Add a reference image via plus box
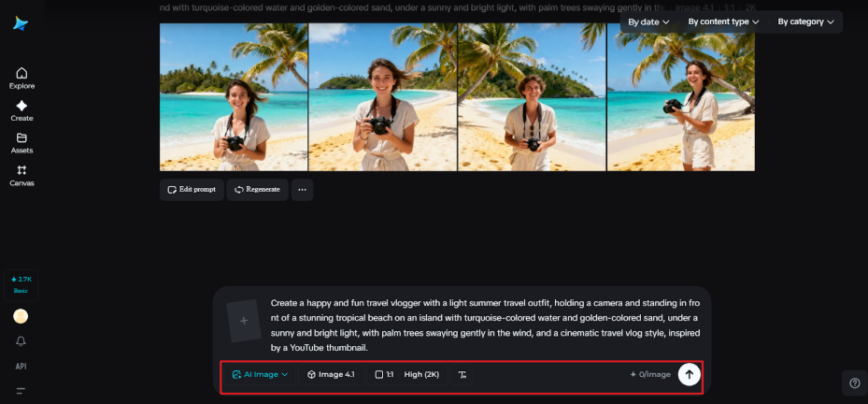Screen dimensions: 868x404 click(244, 321)
